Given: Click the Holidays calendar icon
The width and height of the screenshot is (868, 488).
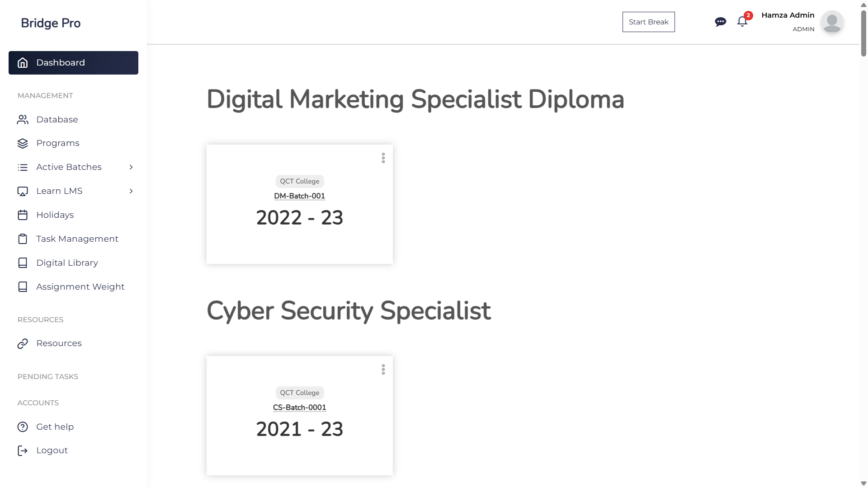Looking at the screenshot, I should pyautogui.click(x=23, y=215).
